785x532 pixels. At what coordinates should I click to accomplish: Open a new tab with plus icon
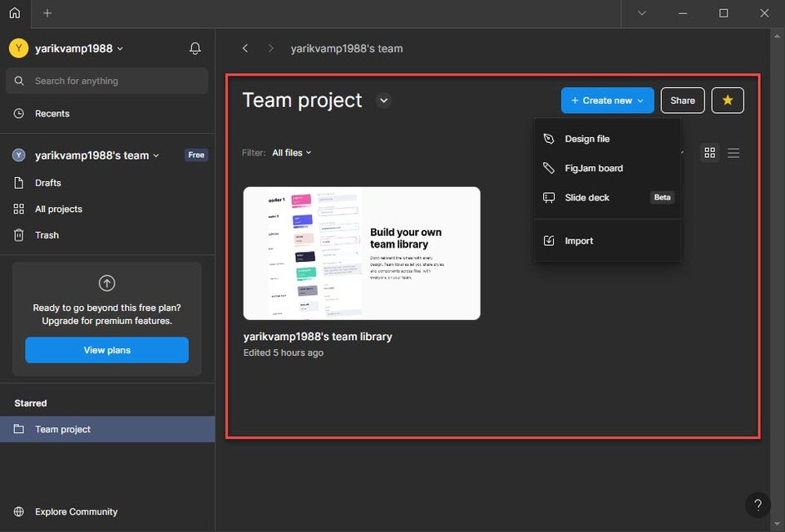[47, 13]
